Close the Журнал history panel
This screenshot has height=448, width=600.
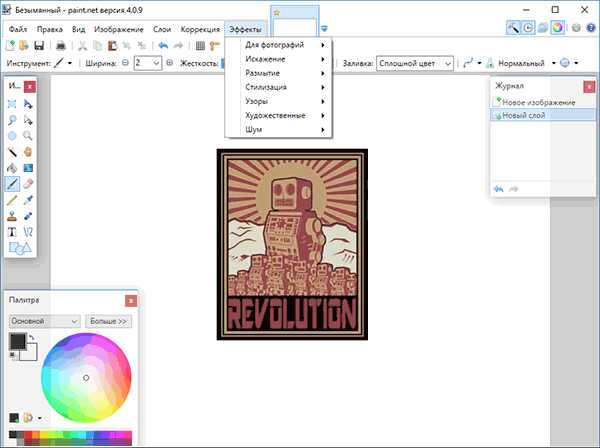pyautogui.click(x=587, y=86)
